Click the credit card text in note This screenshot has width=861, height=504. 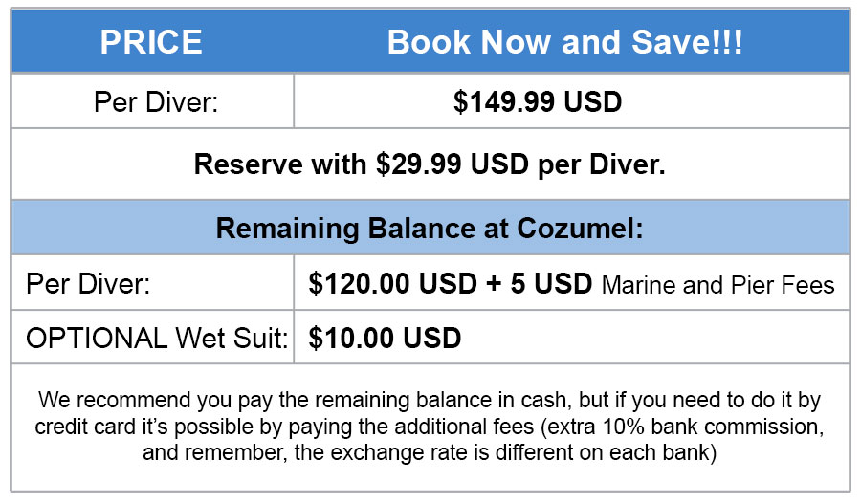coord(77,426)
